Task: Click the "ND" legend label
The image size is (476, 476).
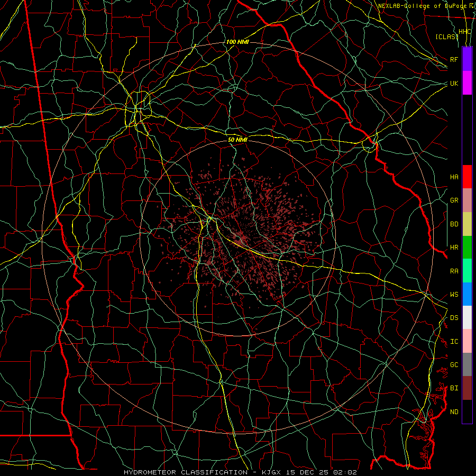Action: [x=454, y=412]
